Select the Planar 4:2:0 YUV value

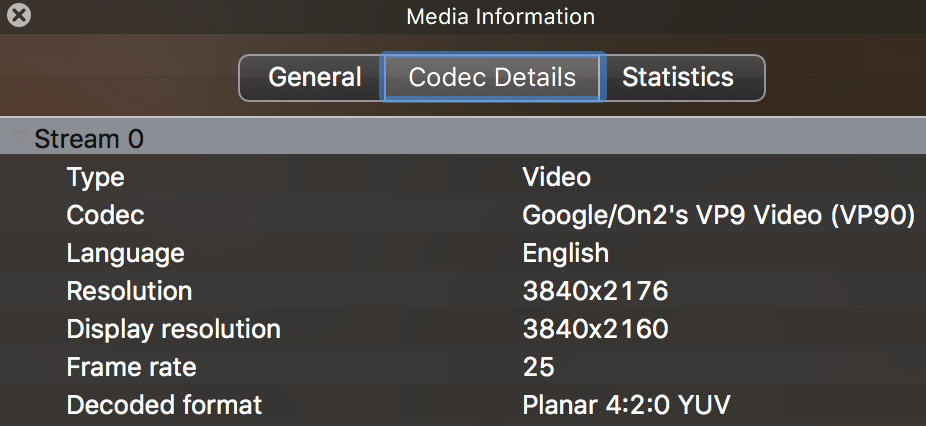[x=626, y=405]
